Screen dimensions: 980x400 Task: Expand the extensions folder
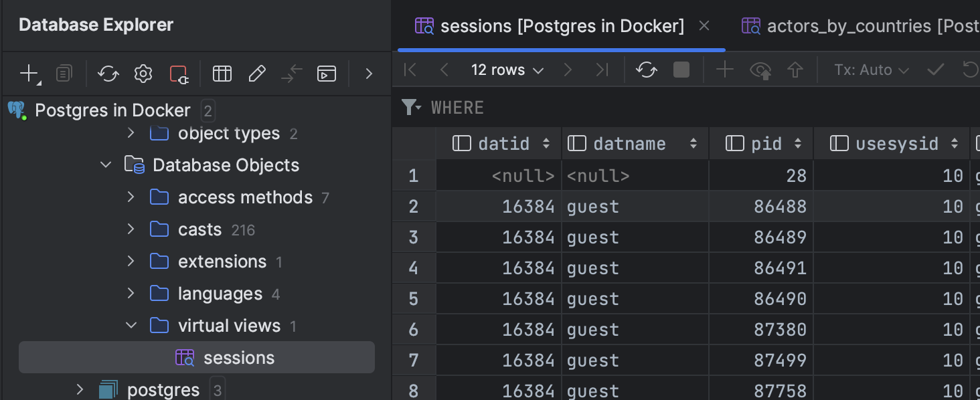(131, 262)
